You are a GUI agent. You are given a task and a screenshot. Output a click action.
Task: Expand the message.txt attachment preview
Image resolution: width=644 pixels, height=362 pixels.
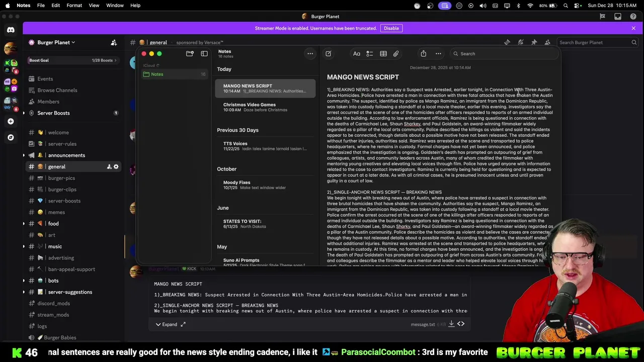(166, 325)
